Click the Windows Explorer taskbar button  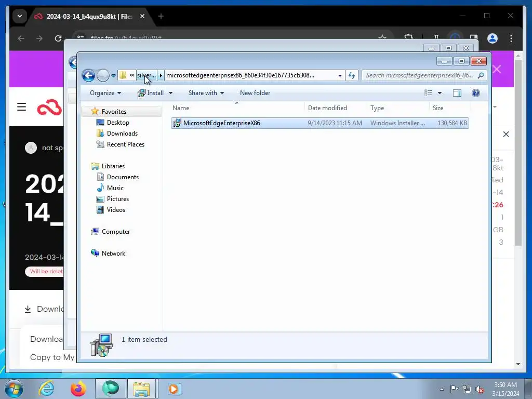(141, 389)
